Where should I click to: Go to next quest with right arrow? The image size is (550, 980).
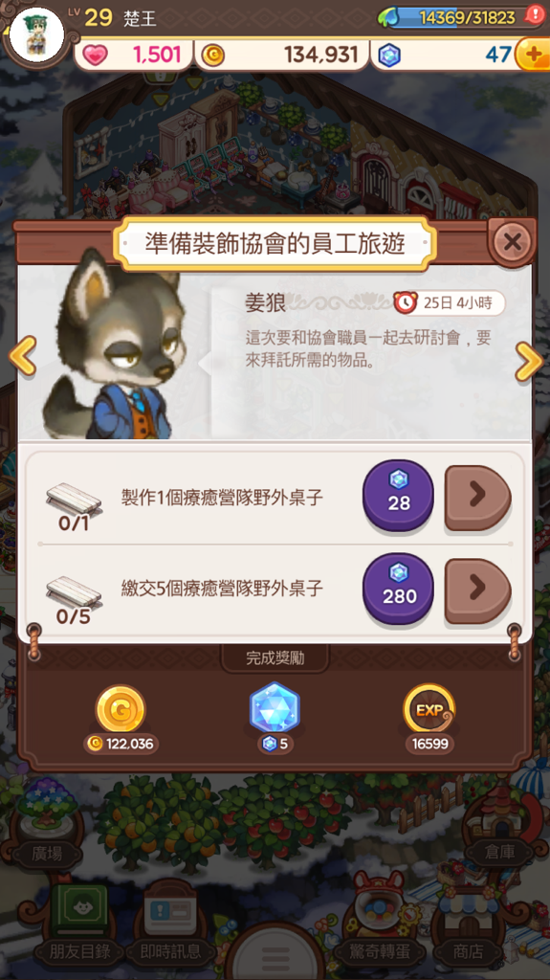(529, 361)
